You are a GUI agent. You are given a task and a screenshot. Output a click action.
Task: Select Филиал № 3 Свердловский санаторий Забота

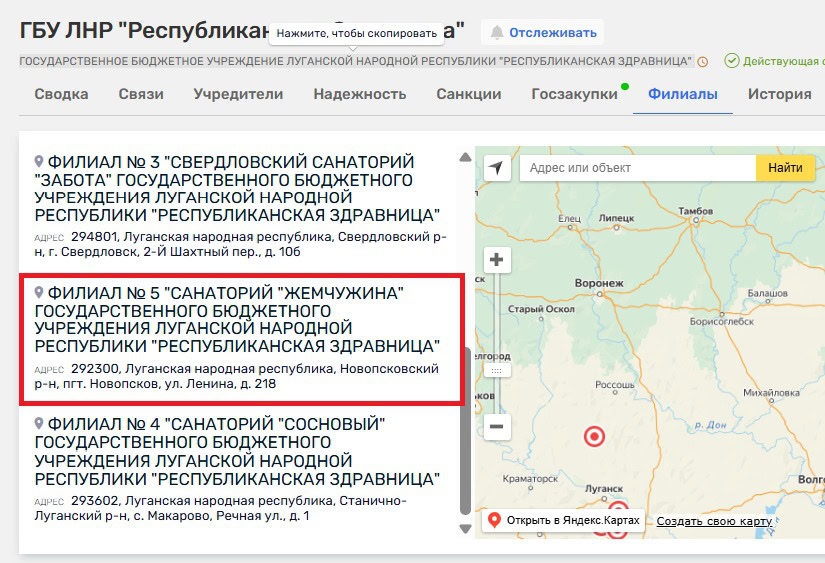point(237,188)
